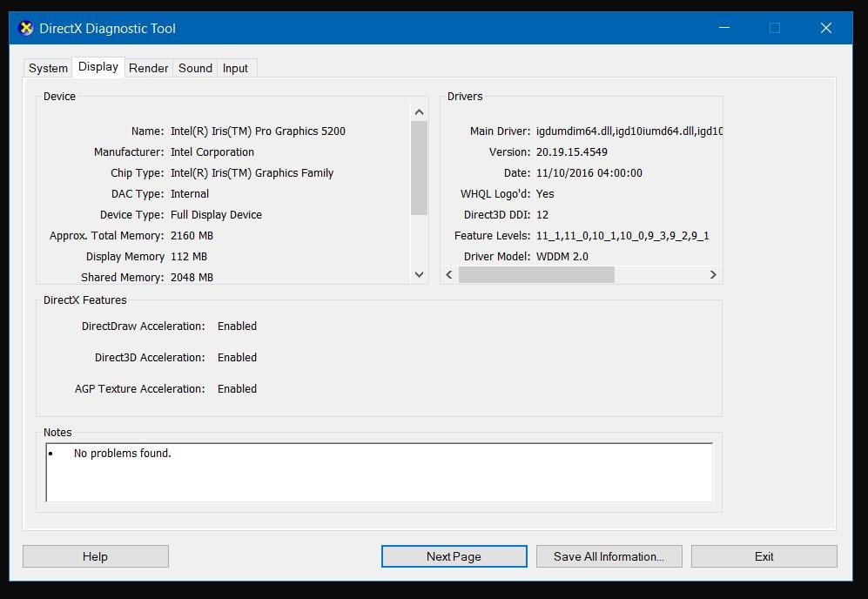
Task: Close the DirectX Diagnostic Tool window
Action: click(x=826, y=28)
